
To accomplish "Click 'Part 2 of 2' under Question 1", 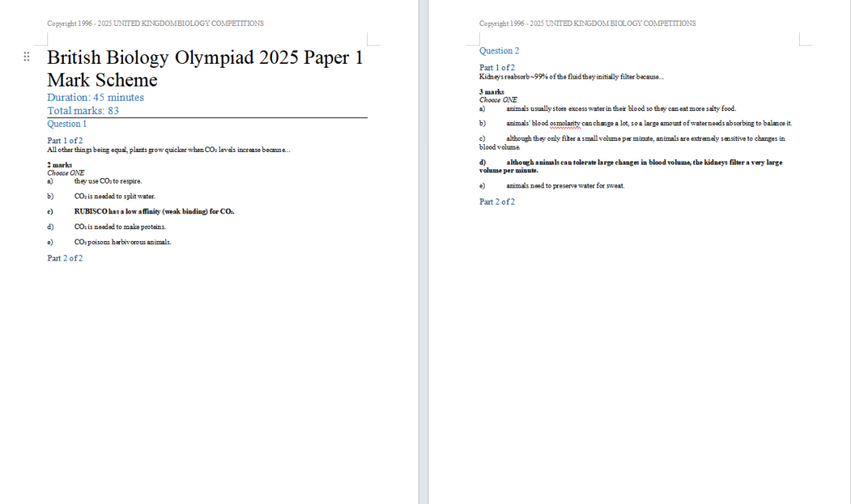I will pos(65,258).
